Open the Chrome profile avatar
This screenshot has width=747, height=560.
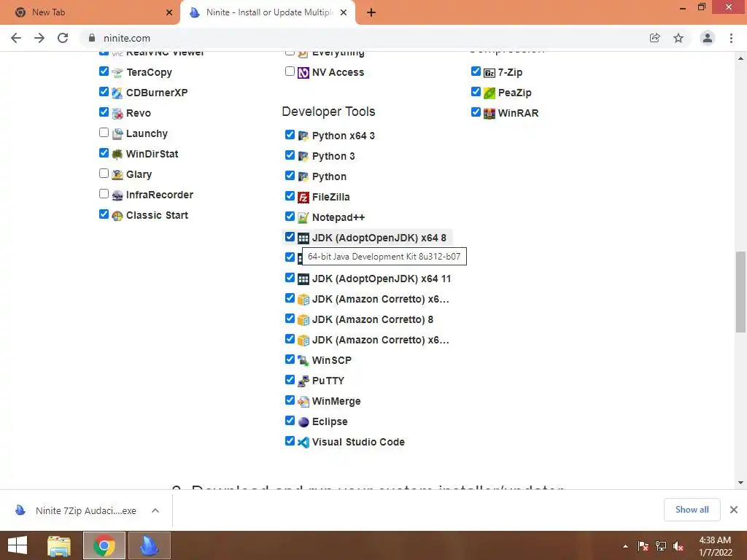[708, 38]
